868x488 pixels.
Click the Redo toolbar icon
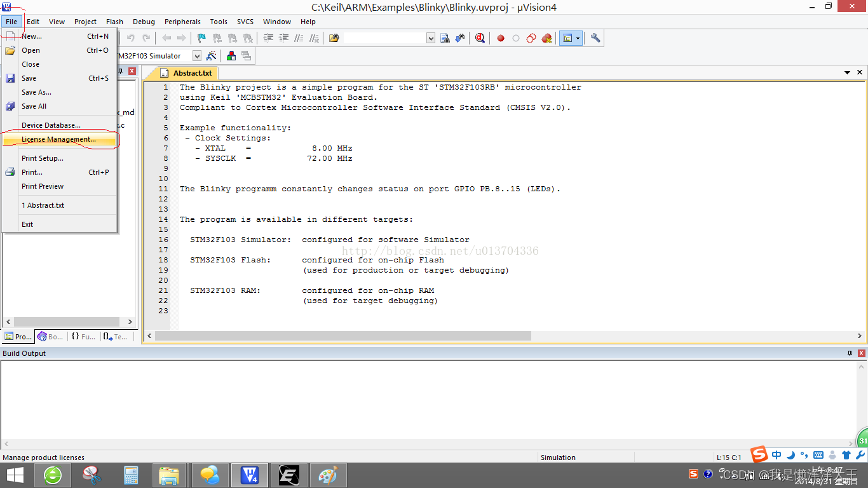click(146, 38)
